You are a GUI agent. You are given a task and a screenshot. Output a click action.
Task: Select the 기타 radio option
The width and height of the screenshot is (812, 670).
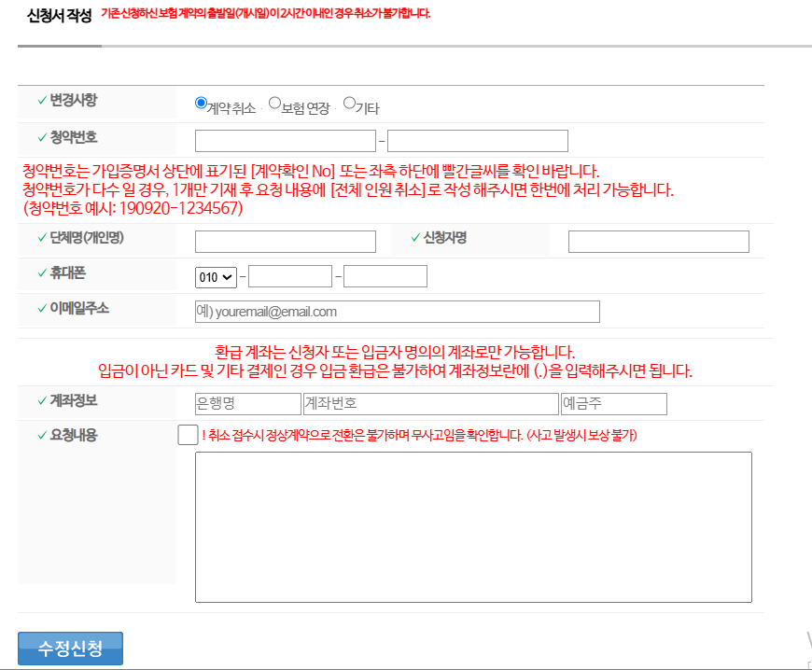[x=350, y=103]
